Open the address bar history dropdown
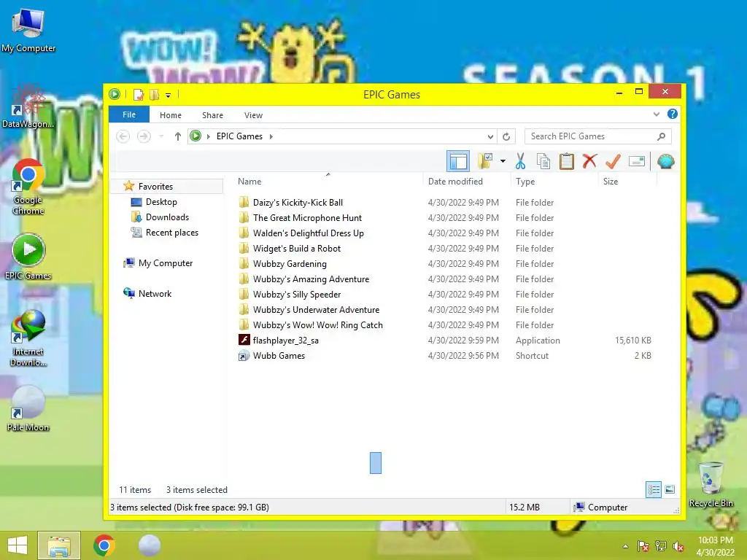The width and height of the screenshot is (747, 560). [x=490, y=136]
